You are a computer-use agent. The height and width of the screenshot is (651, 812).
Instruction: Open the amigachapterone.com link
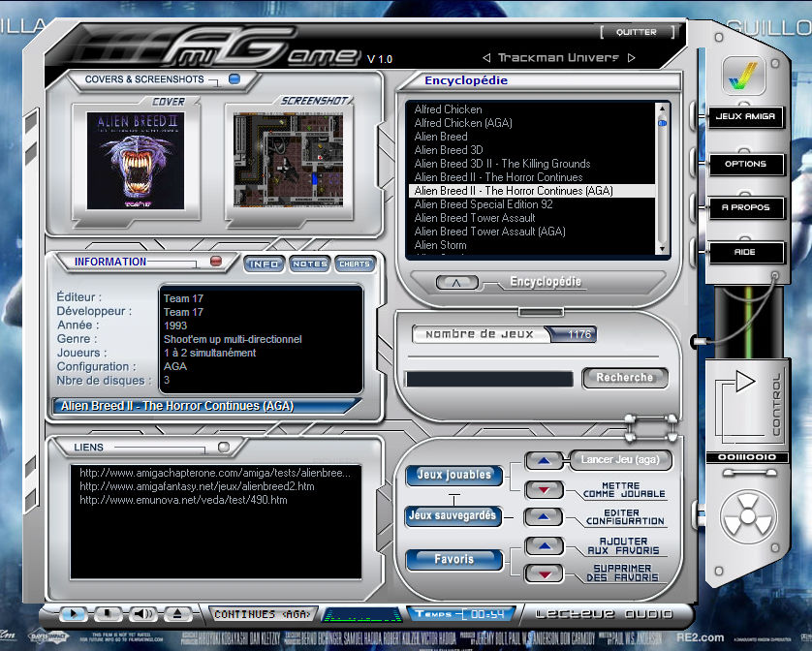tap(215, 473)
